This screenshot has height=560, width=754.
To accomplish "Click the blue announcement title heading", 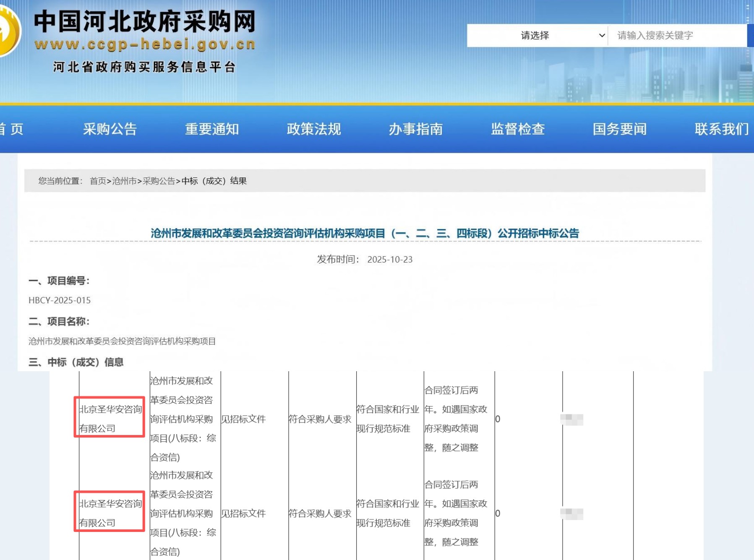I will 365,233.
